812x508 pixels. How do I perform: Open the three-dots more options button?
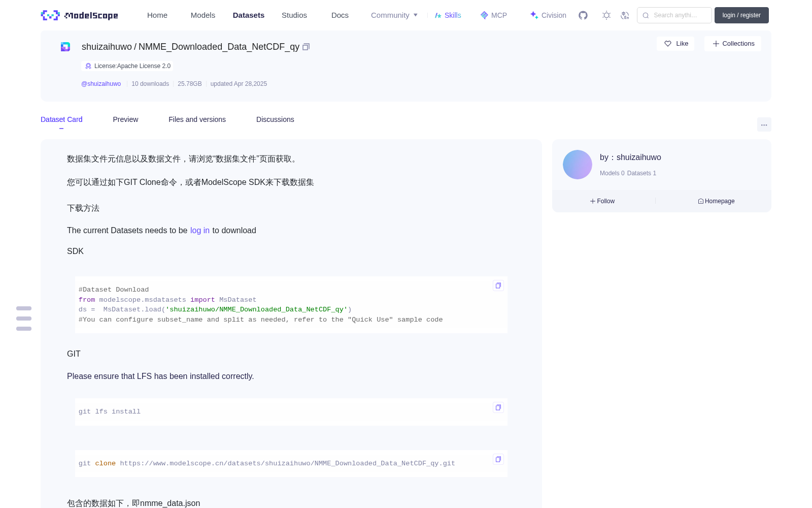764,125
